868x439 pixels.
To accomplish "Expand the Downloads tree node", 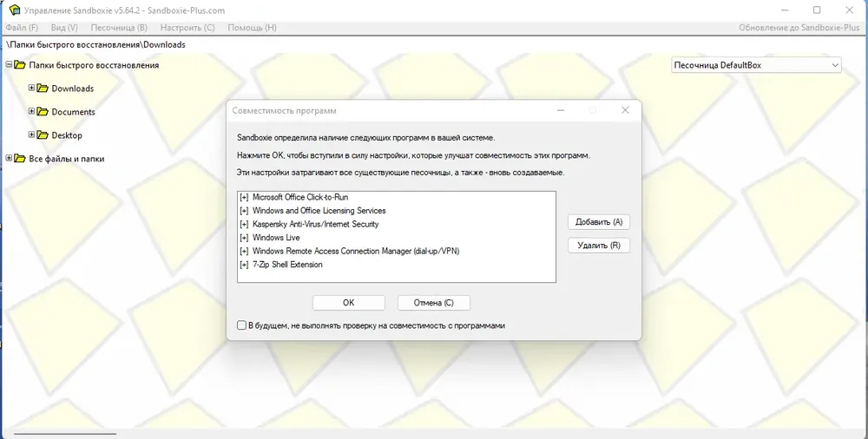I will pos(31,88).
